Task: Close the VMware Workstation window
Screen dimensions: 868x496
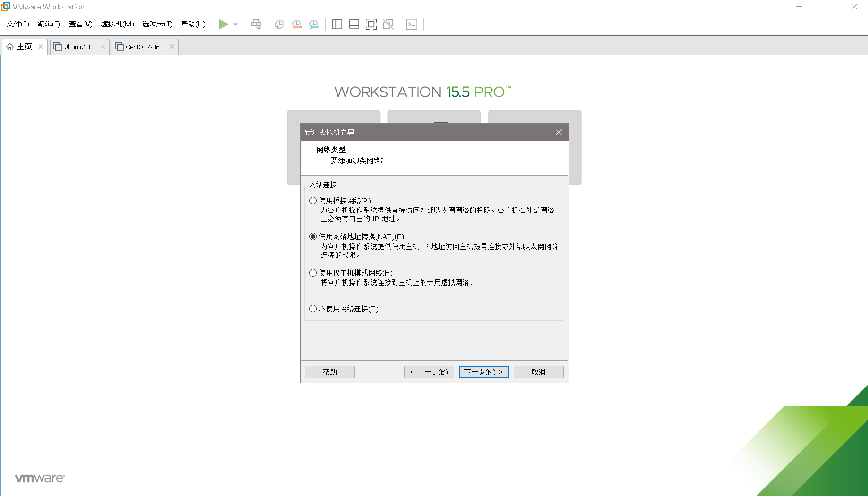Action: [x=854, y=7]
